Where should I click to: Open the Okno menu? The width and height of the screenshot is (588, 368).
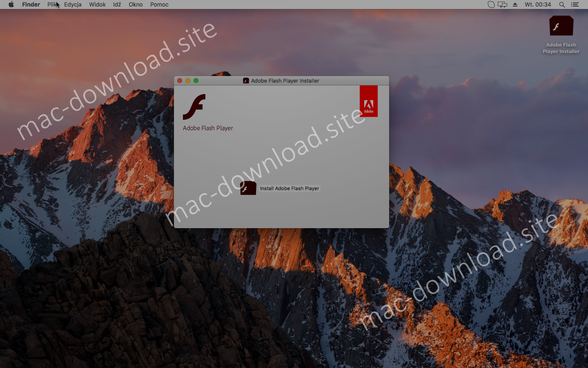[136, 4]
